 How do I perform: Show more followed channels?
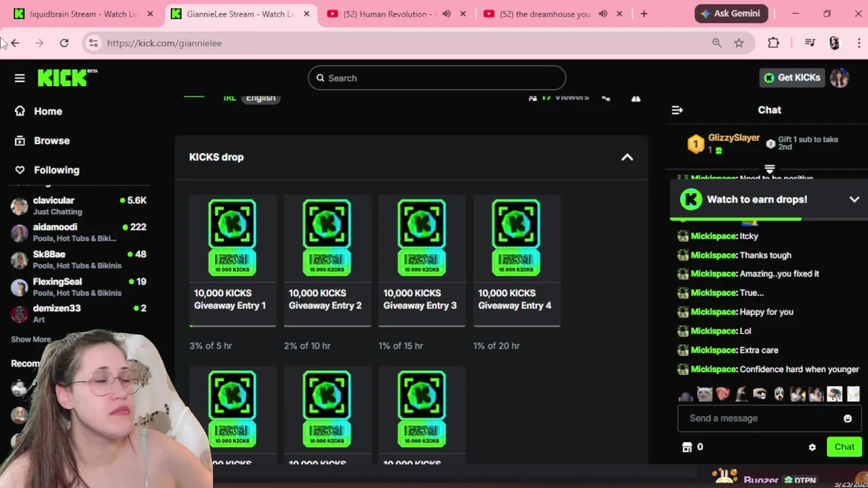pos(31,340)
